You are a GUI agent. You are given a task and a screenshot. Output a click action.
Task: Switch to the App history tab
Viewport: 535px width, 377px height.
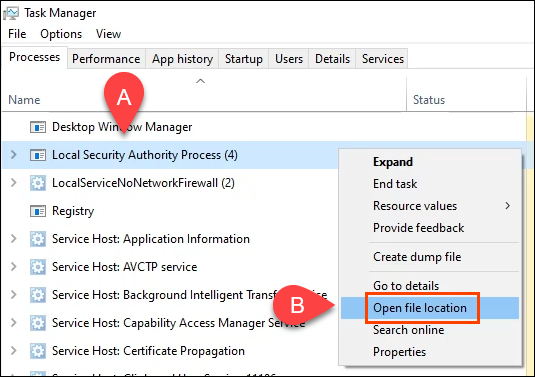(183, 59)
